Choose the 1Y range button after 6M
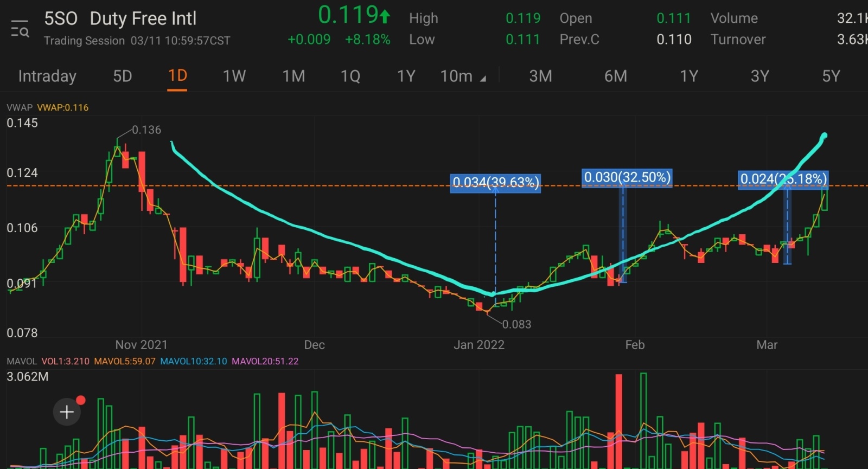The image size is (868, 469). pyautogui.click(x=689, y=76)
